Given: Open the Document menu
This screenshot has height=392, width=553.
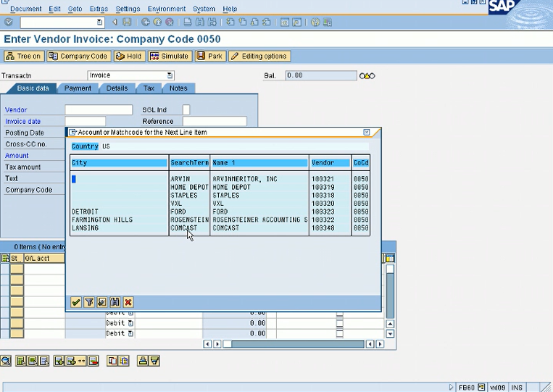Looking at the screenshot, I should [x=26, y=9].
